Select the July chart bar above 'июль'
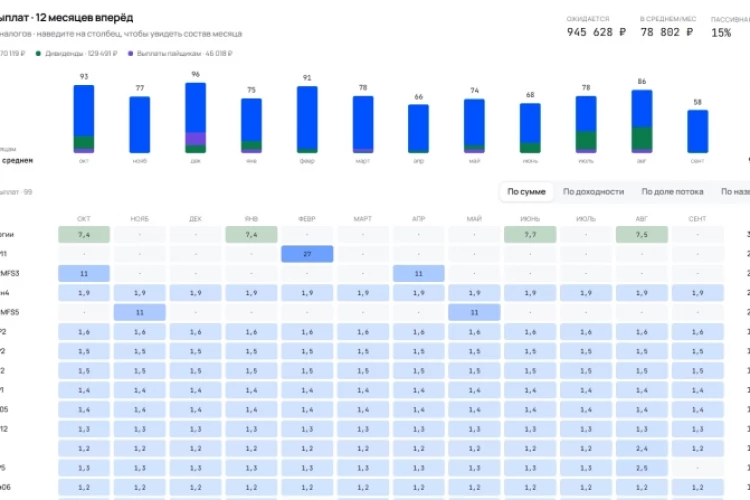Image resolution: width=750 pixels, height=500 pixels. (586, 124)
